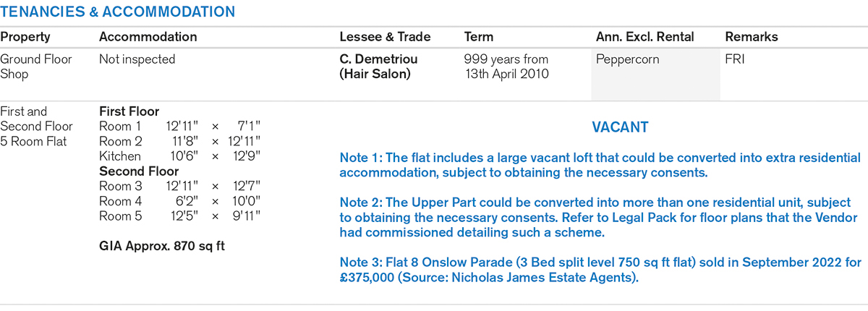Click the Term column header

coord(479,37)
